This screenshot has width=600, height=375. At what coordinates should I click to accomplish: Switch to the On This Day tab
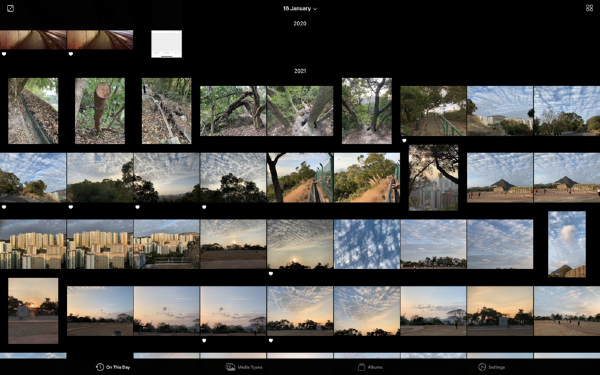click(113, 367)
